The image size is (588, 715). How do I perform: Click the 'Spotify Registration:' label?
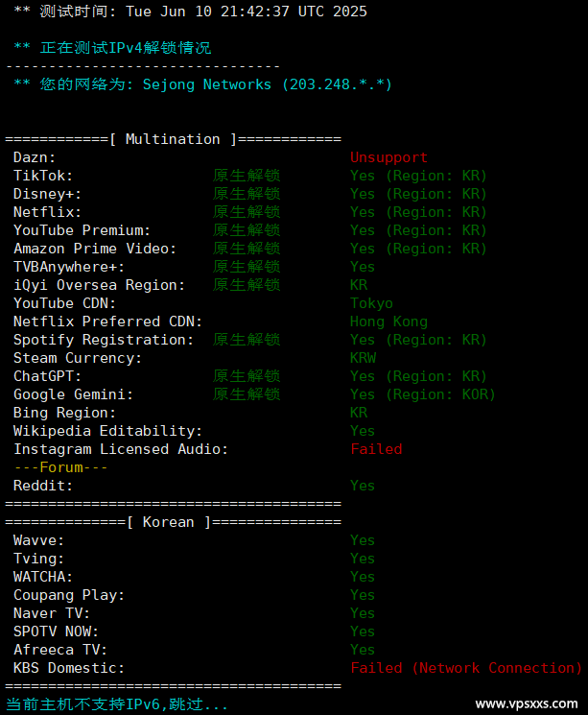click(104, 340)
